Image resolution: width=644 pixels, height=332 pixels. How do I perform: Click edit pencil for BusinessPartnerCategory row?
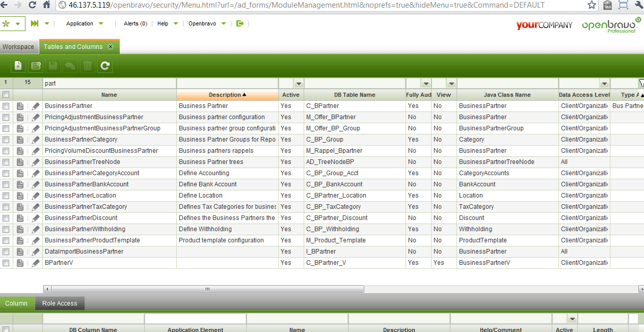[36, 140]
